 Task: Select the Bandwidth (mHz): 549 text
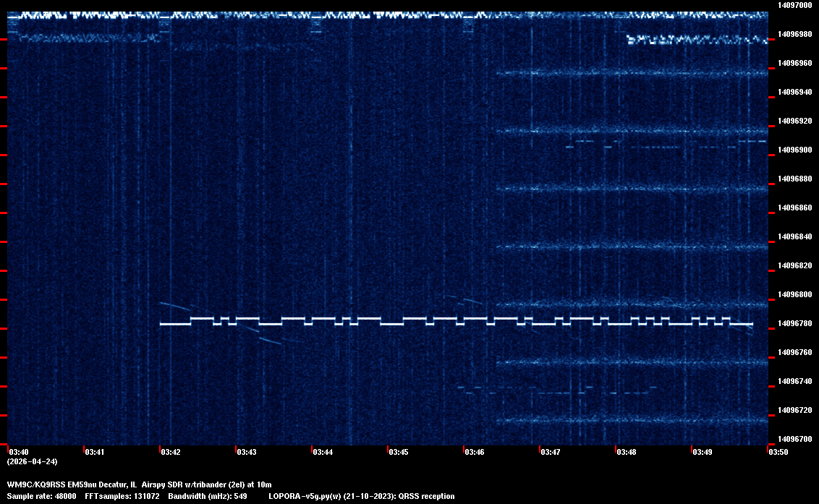point(208,496)
